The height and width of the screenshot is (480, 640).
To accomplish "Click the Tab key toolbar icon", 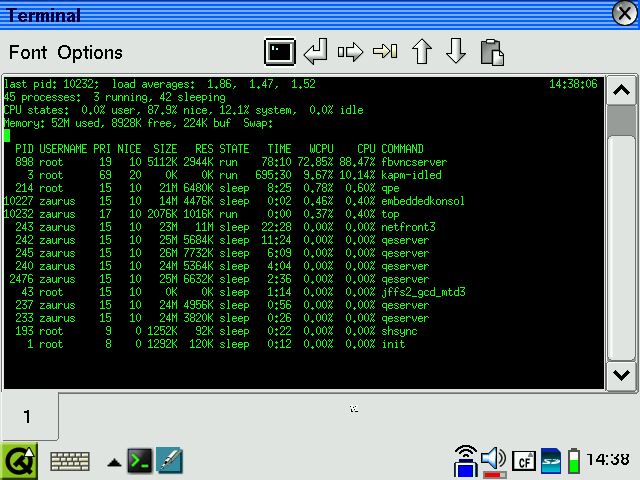I will click(x=385, y=51).
